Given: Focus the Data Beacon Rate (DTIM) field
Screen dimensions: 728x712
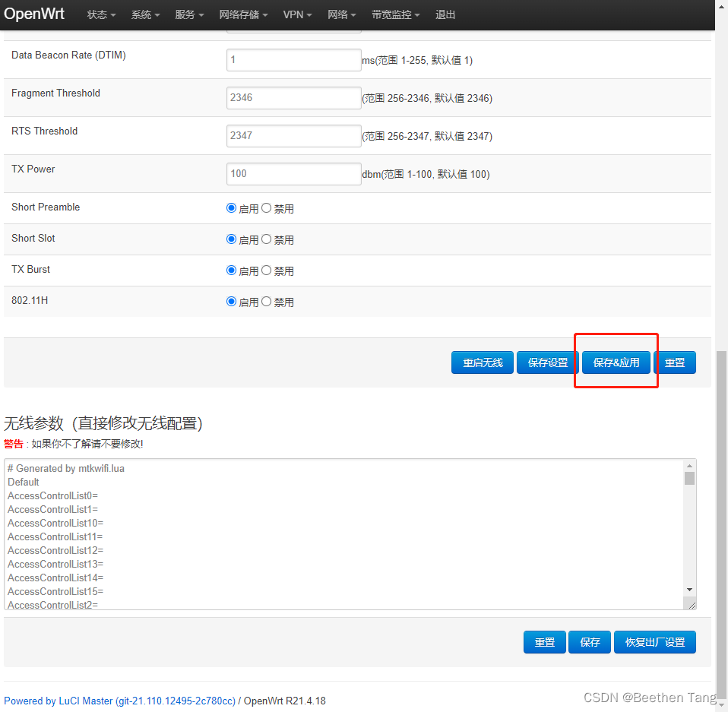Looking at the screenshot, I should (294, 60).
